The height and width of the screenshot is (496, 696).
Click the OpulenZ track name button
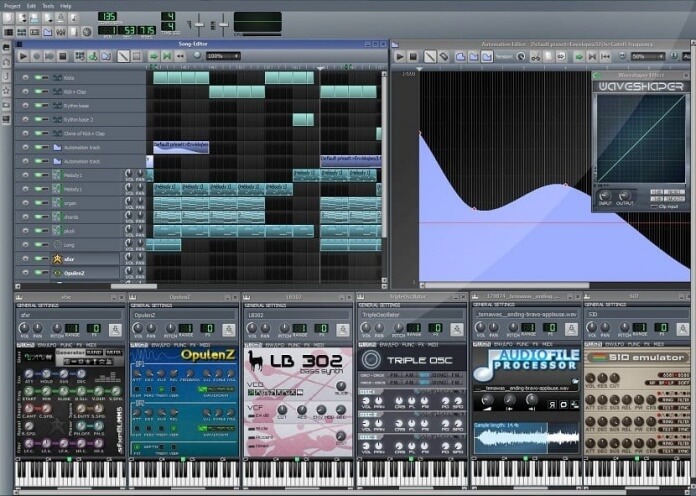tap(87, 273)
